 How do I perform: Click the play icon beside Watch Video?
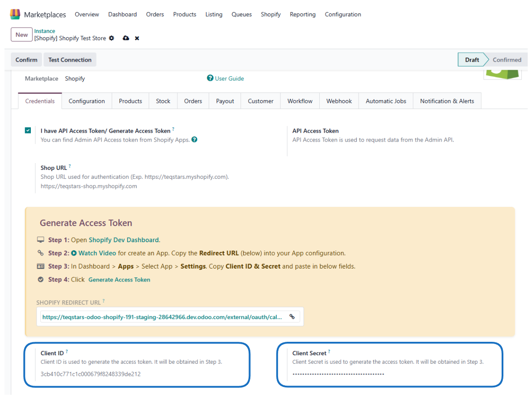click(x=74, y=253)
